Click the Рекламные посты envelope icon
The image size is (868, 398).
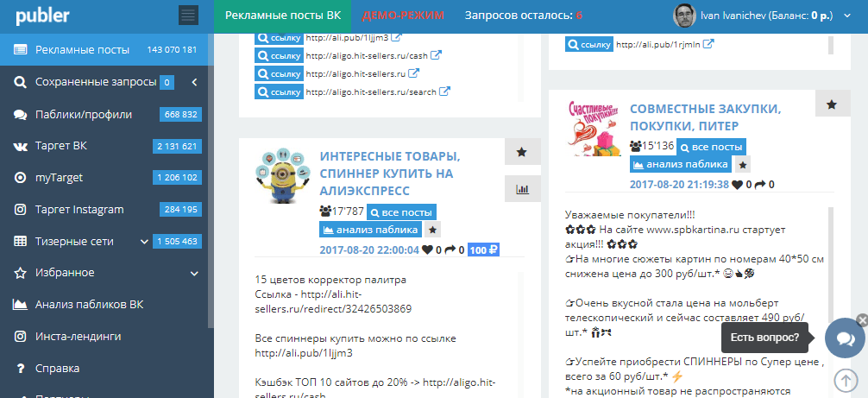click(21, 50)
